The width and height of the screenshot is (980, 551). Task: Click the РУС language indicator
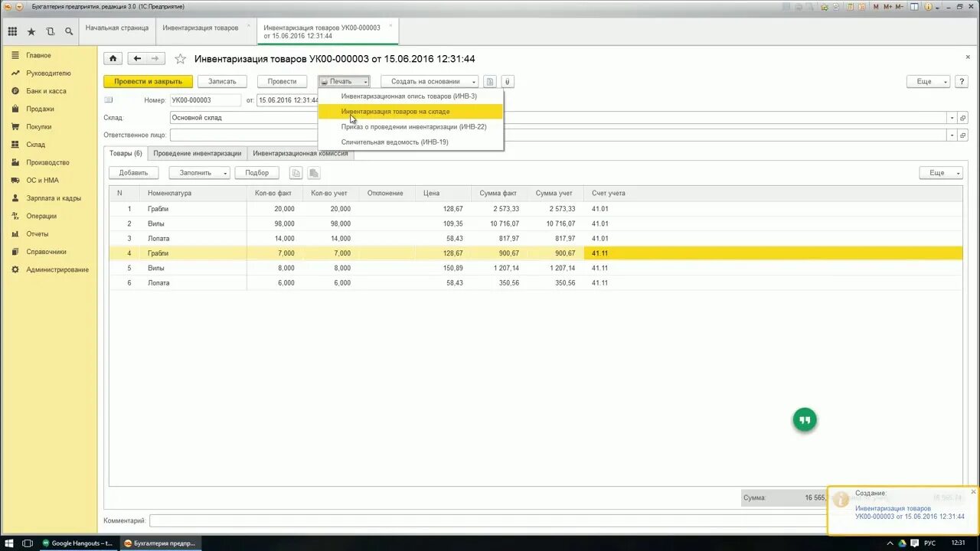click(929, 543)
